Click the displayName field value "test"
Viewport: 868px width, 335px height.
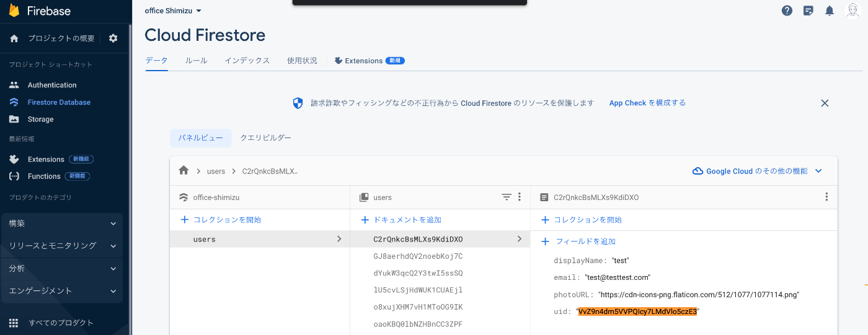click(x=620, y=261)
